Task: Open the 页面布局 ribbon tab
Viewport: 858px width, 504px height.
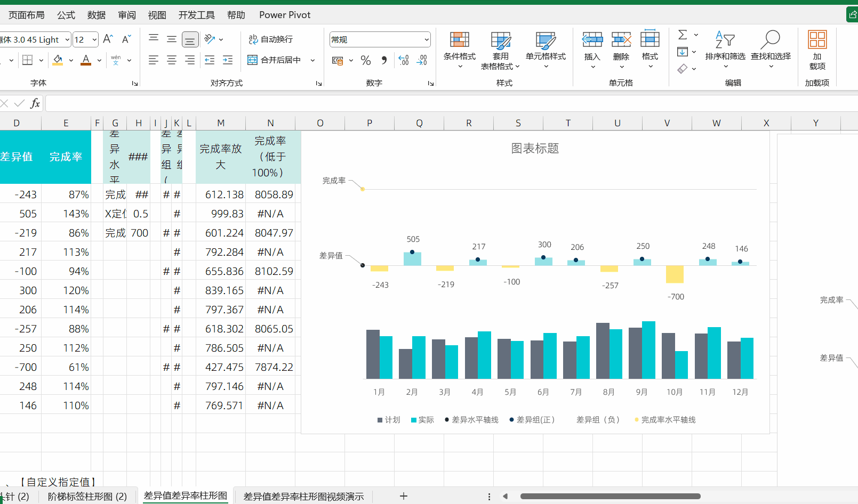Action: [27, 15]
